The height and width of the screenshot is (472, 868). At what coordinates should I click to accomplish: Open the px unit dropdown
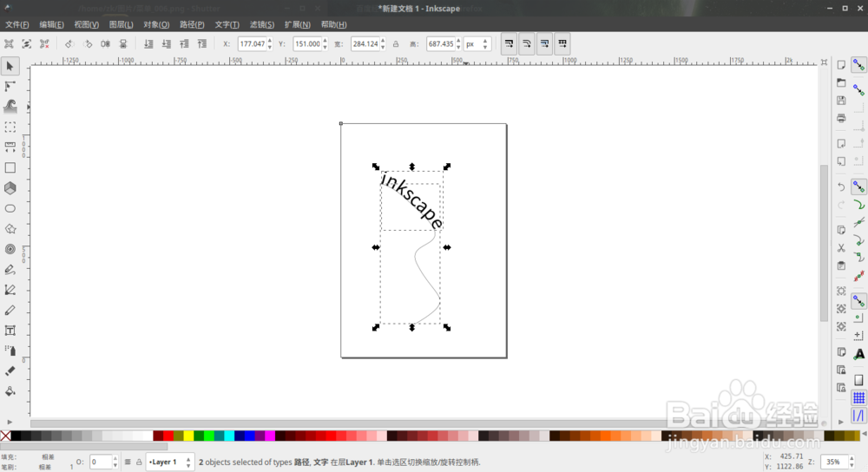[x=477, y=43]
